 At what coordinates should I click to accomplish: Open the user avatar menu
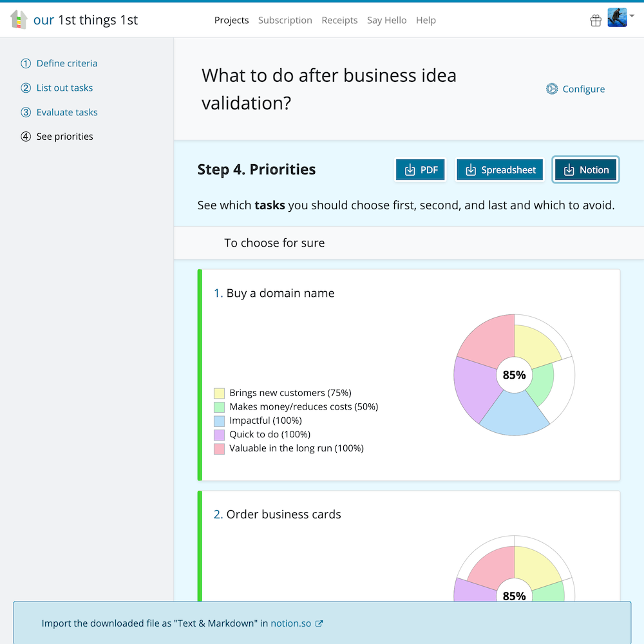coord(617,17)
